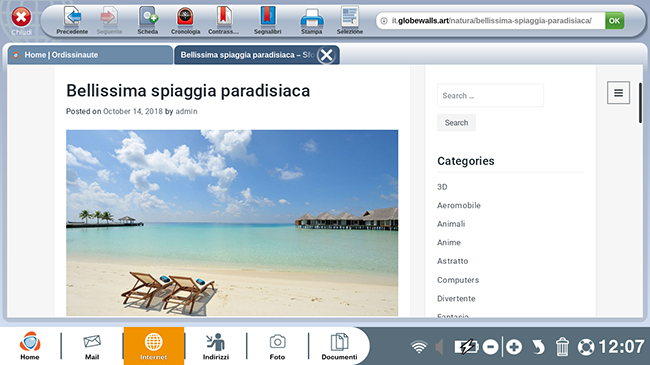The image size is (650, 365).
Task: Open Mail in the bottom dock
Action: pyautogui.click(x=92, y=346)
